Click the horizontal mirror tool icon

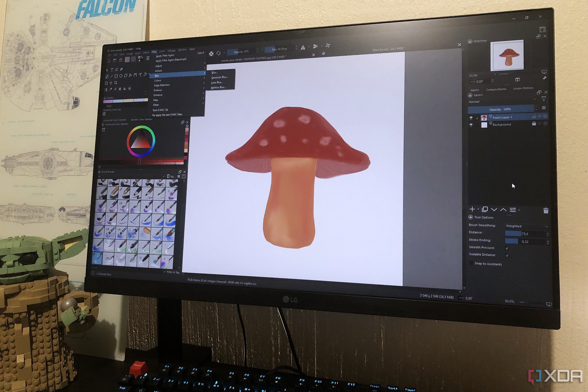[303, 47]
